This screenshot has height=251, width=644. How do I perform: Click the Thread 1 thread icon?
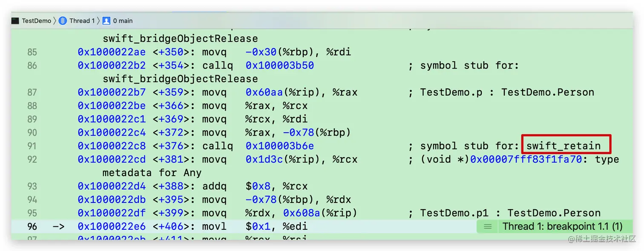tap(63, 20)
